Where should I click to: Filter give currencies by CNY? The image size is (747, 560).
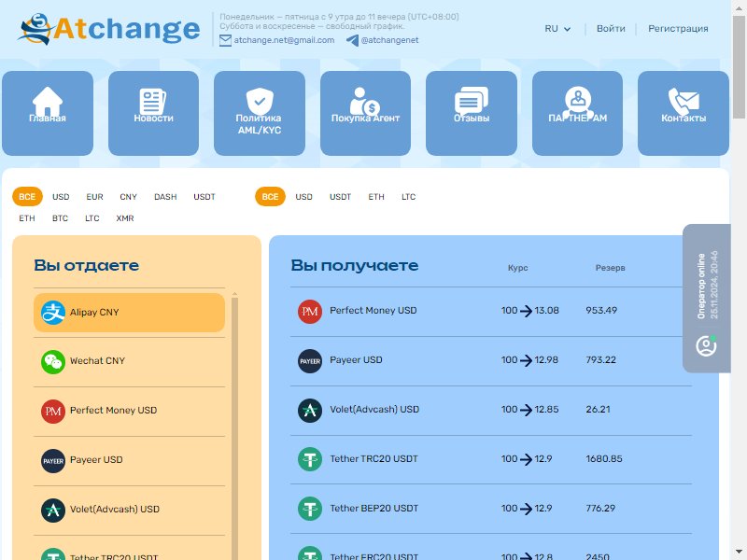tap(128, 197)
